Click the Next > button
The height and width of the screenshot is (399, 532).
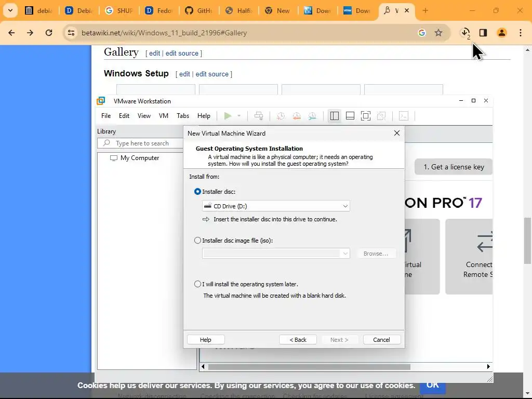[339, 340]
